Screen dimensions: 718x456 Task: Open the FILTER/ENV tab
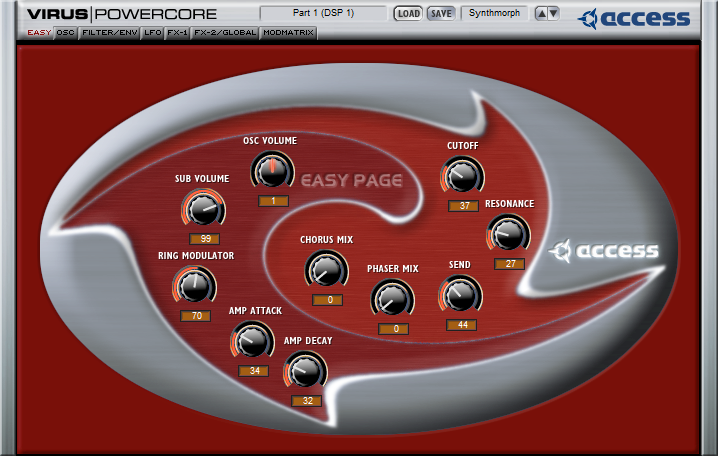pyautogui.click(x=110, y=33)
